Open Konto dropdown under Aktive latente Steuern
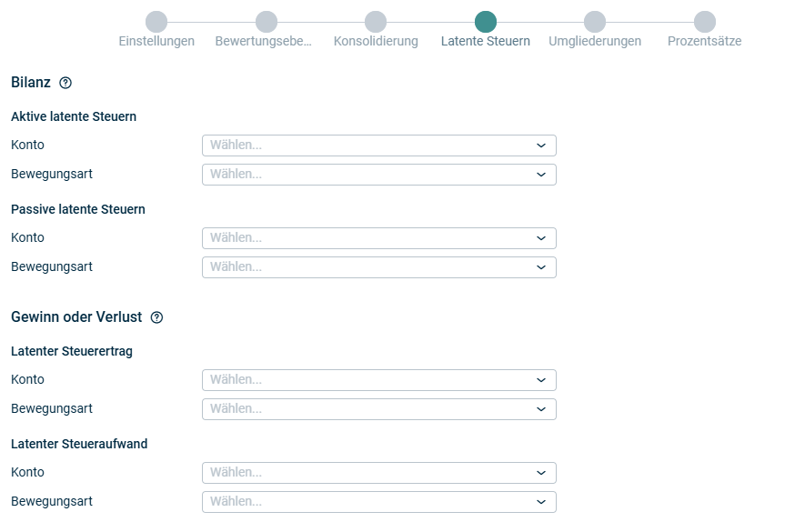 378,146
